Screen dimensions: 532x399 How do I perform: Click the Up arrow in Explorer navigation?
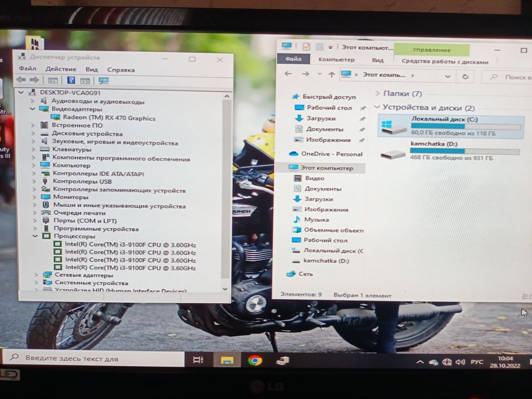point(331,74)
